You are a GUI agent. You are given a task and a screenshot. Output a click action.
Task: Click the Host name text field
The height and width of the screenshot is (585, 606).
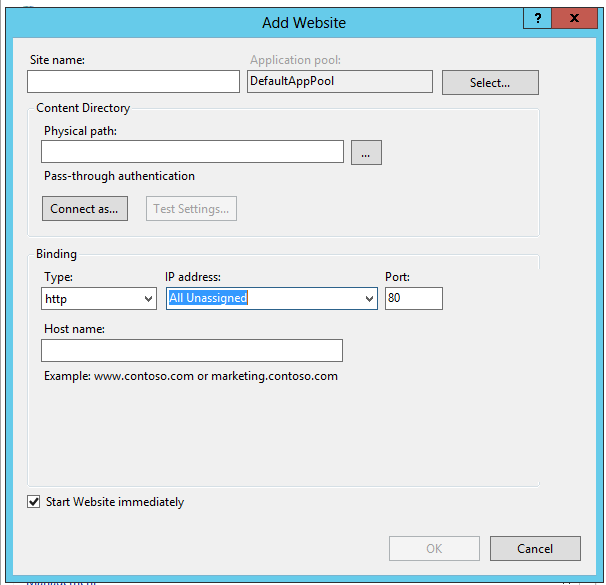point(192,350)
